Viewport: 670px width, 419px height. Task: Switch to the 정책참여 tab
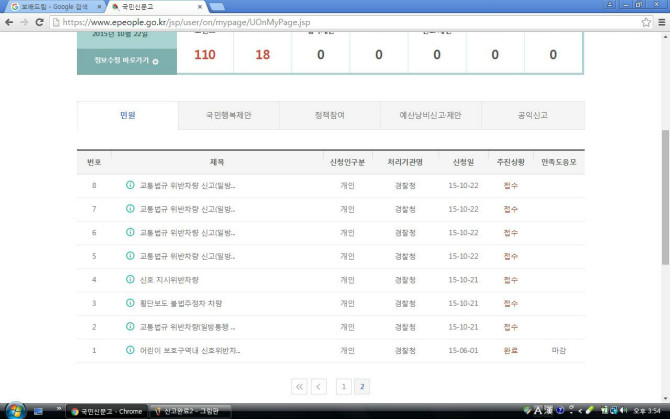coord(329,115)
